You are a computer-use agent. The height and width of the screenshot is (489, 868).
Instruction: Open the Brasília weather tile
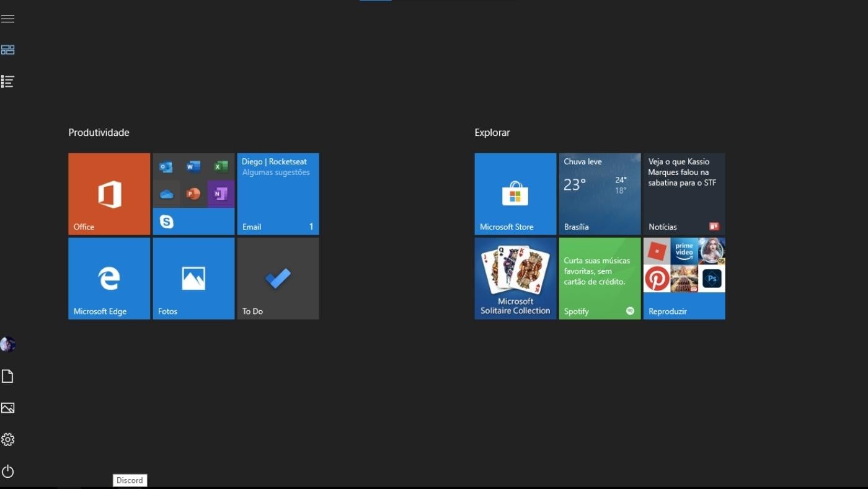600,194
